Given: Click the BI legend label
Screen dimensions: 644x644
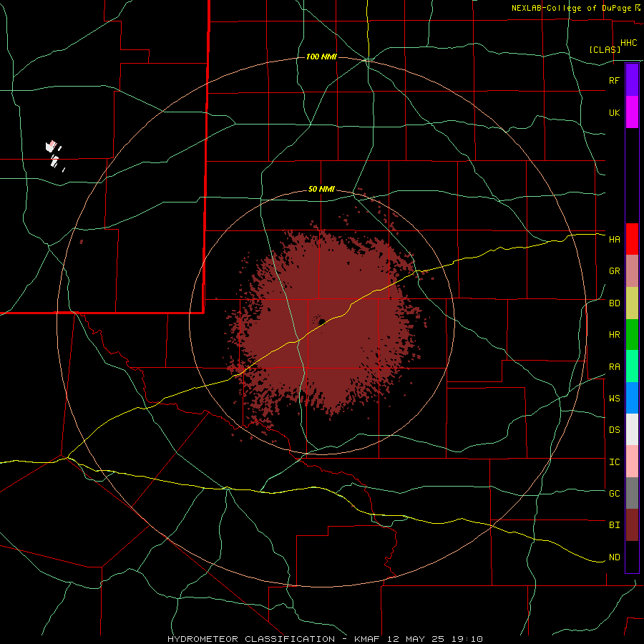Looking at the screenshot, I should (614, 525).
